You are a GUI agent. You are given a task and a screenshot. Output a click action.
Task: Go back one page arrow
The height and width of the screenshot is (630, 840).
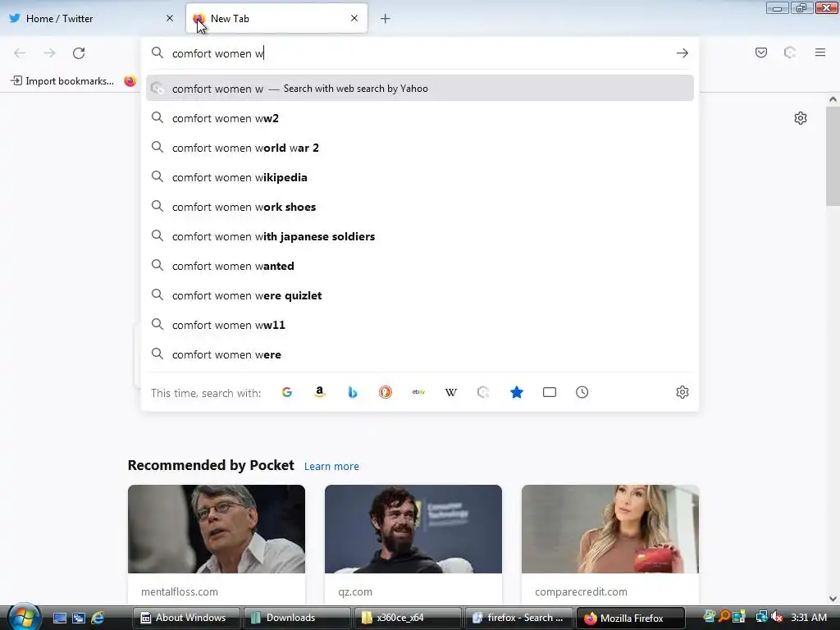[x=20, y=53]
